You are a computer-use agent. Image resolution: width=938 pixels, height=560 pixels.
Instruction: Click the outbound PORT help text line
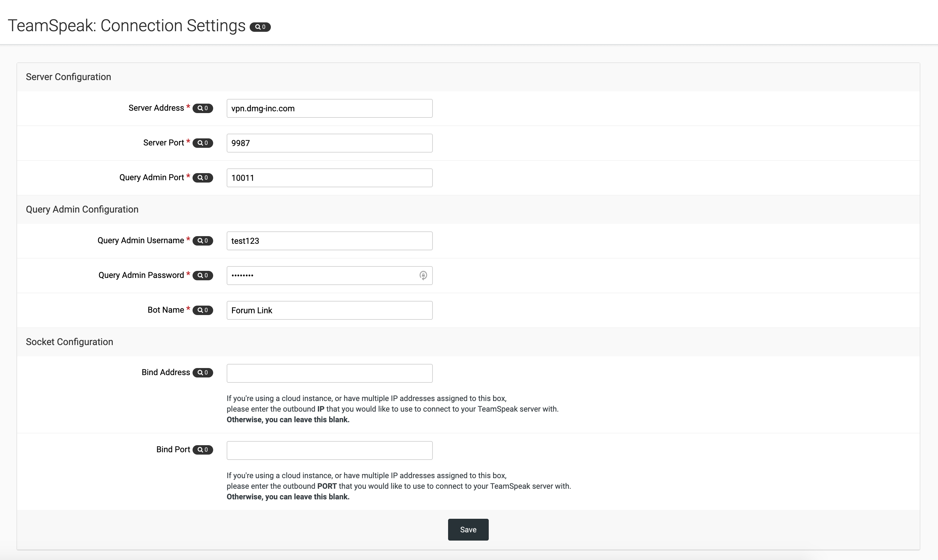[399, 486]
